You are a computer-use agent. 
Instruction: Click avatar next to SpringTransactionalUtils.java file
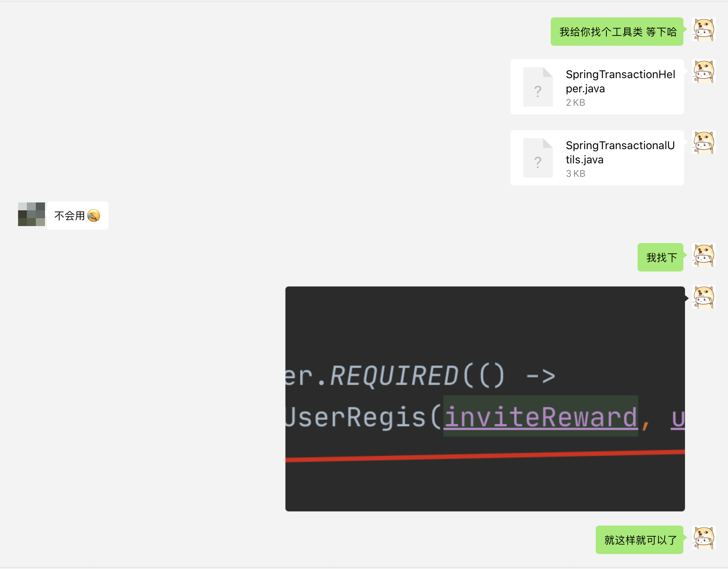(704, 142)
